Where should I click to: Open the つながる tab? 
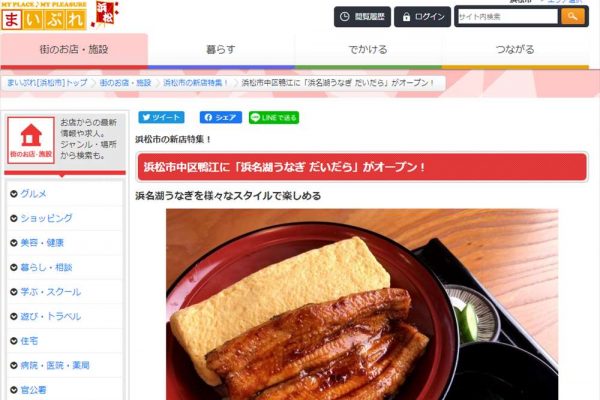(515, 50)
